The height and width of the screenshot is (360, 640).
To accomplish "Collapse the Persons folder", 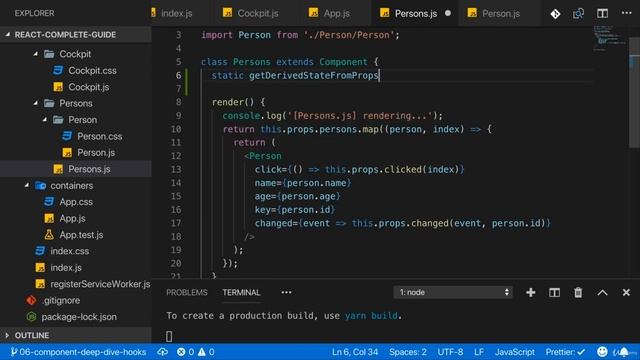I will 76,103.
